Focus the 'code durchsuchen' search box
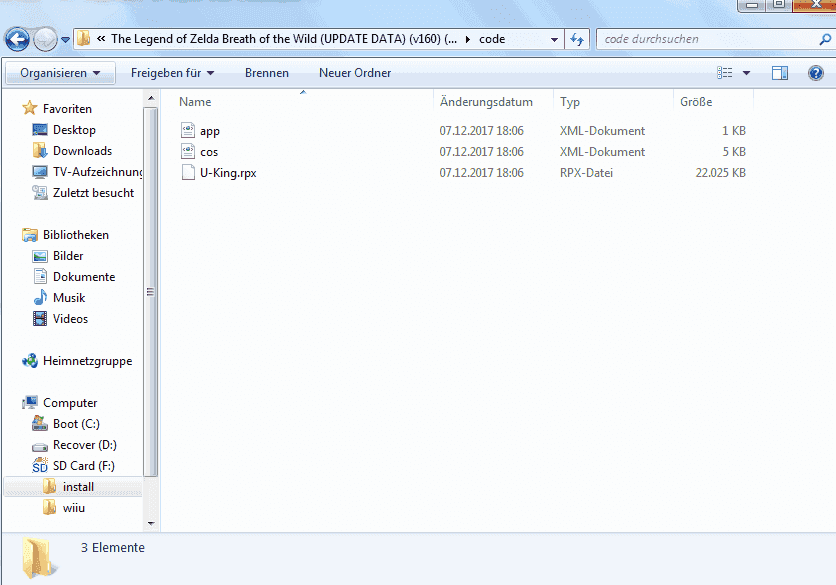Image resolution: width=836 pixels, height=585 pixels. click(714, 39)
